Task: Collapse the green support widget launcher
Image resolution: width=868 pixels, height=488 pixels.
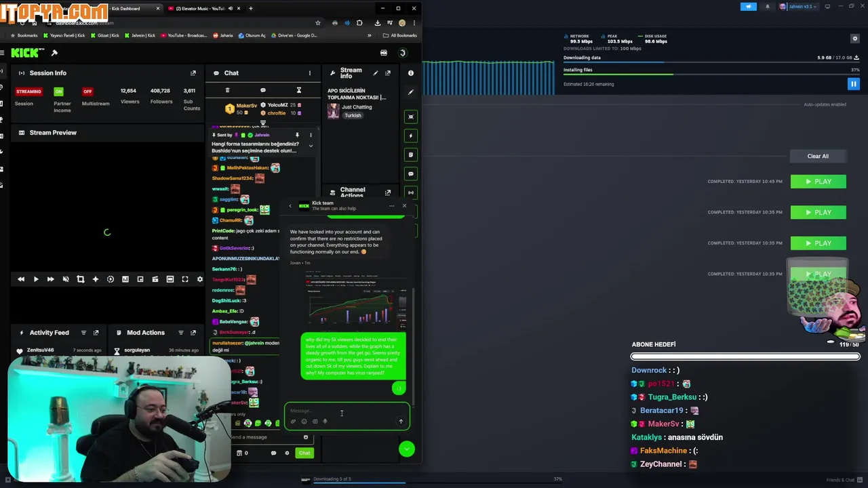Action: click(x=406, y=449)
